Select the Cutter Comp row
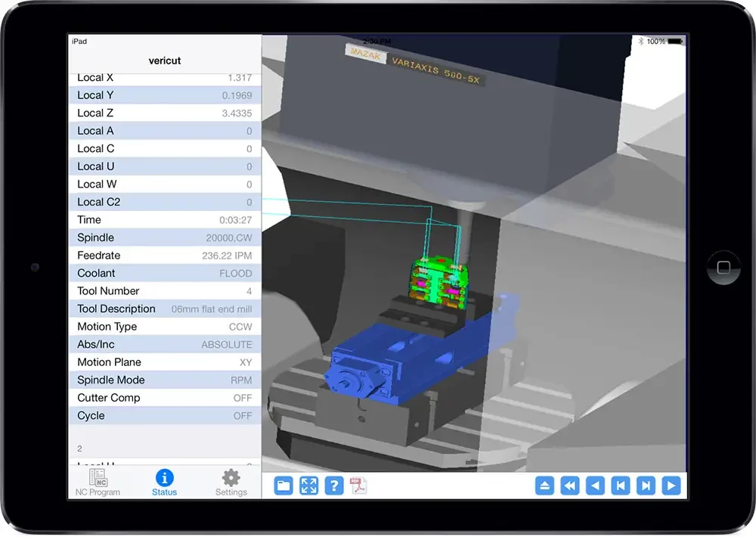The width and height of the screenshot is (756, 537). tap(165, 398)
